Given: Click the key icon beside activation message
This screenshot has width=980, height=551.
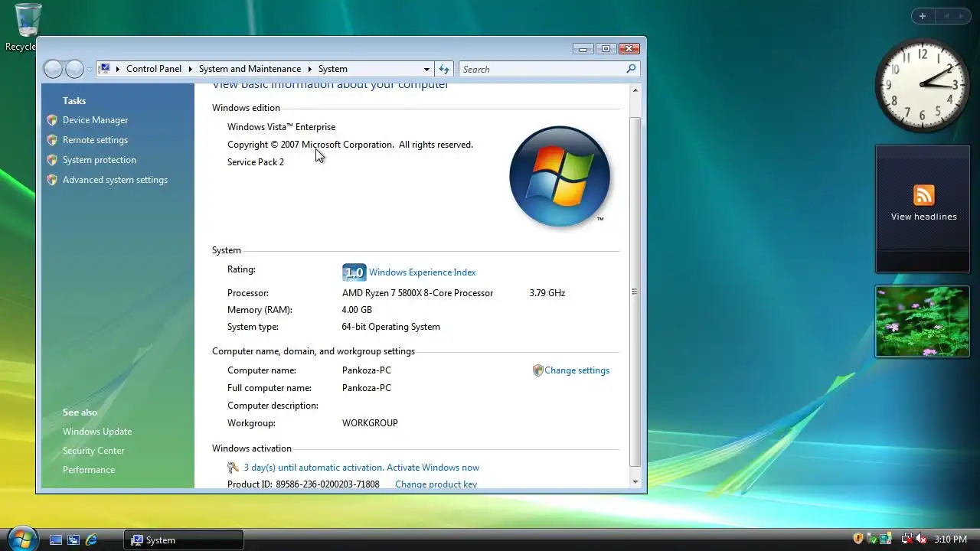Looking at the screenshot, I should [x=234, y=468].
